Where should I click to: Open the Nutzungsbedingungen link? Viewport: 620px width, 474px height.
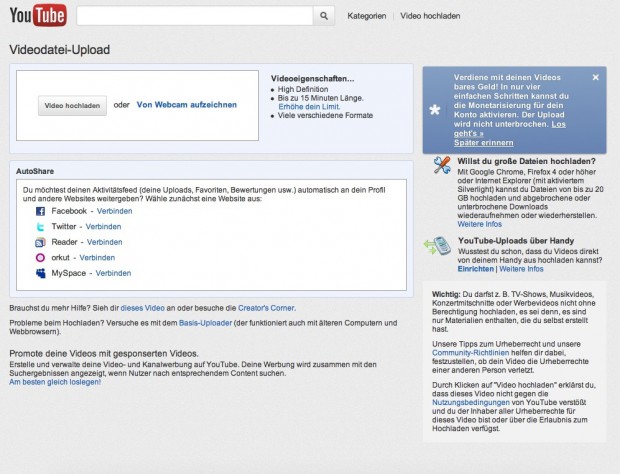(x=471, y=402)
